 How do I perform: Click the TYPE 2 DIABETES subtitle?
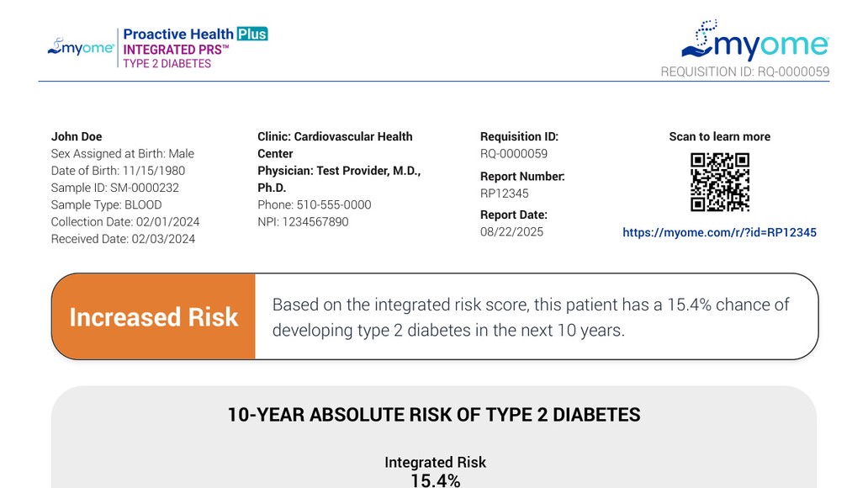click(167, 64)
